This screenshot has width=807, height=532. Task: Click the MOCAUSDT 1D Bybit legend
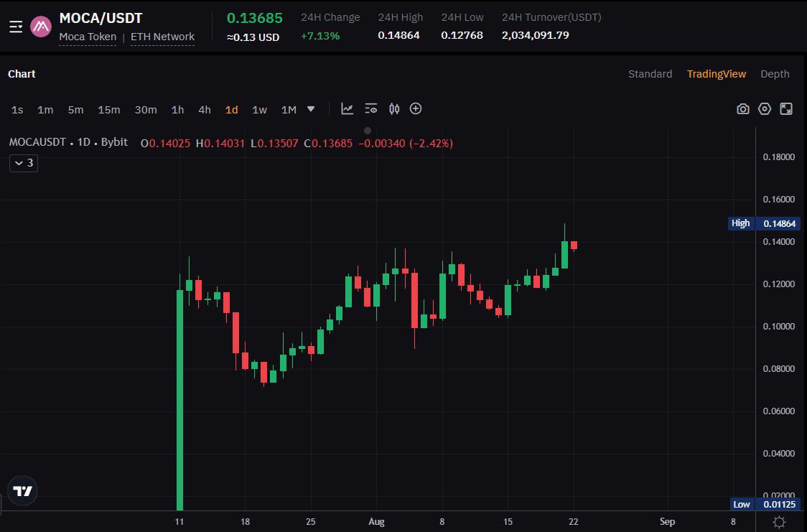68,143
